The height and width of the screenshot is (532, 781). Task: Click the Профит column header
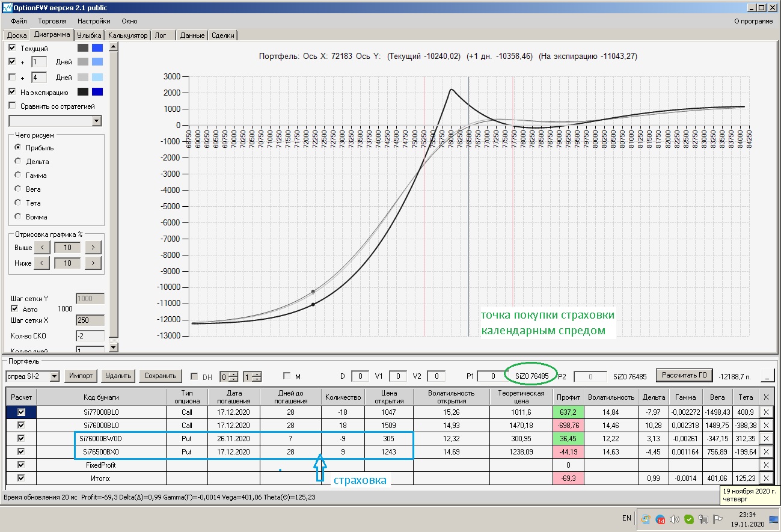[568, 397]
